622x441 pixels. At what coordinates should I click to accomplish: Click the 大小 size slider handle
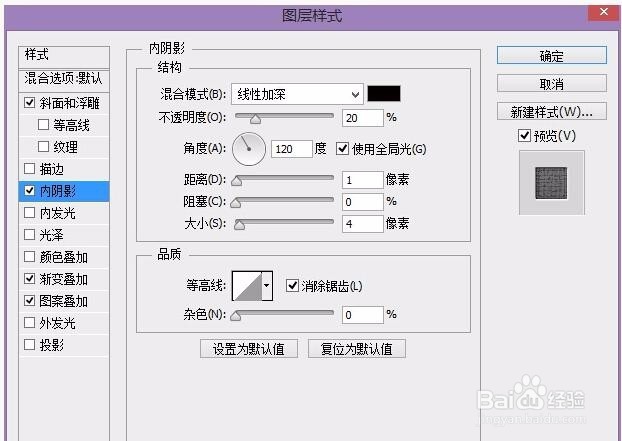239,225
